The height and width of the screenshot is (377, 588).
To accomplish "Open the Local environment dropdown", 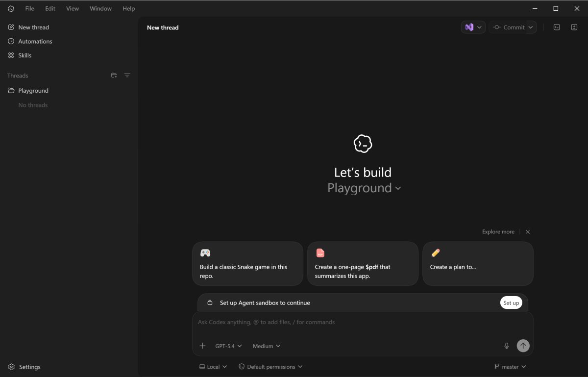I will [x=213, y=367].
